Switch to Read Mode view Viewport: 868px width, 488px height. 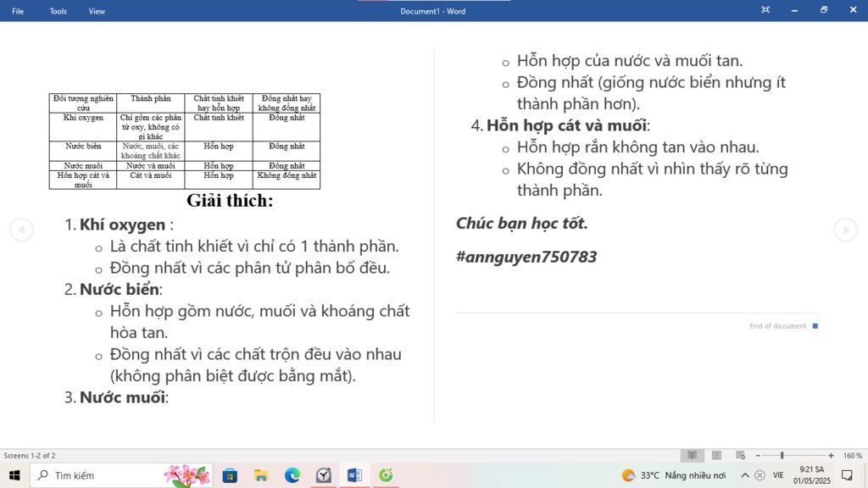[x=693, y=455]
